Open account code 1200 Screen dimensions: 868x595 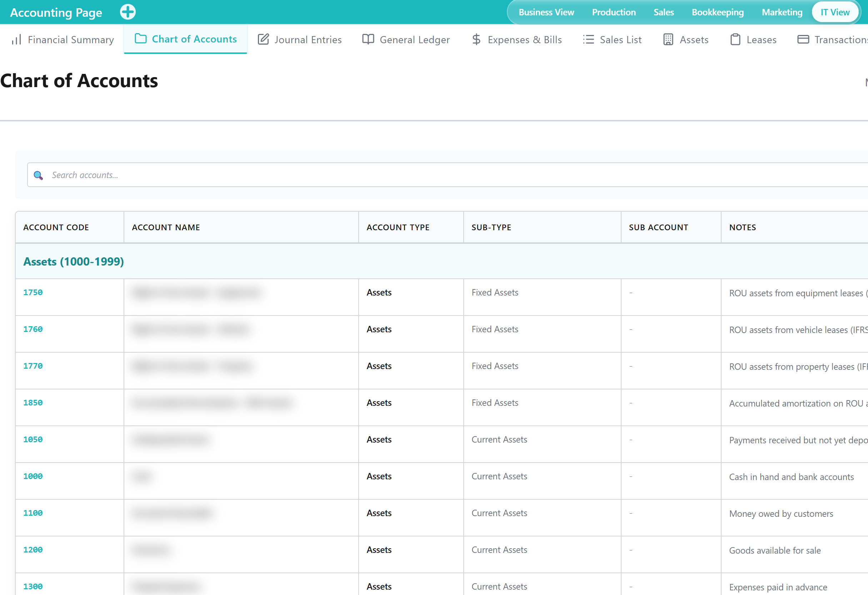tap(33, 550)
